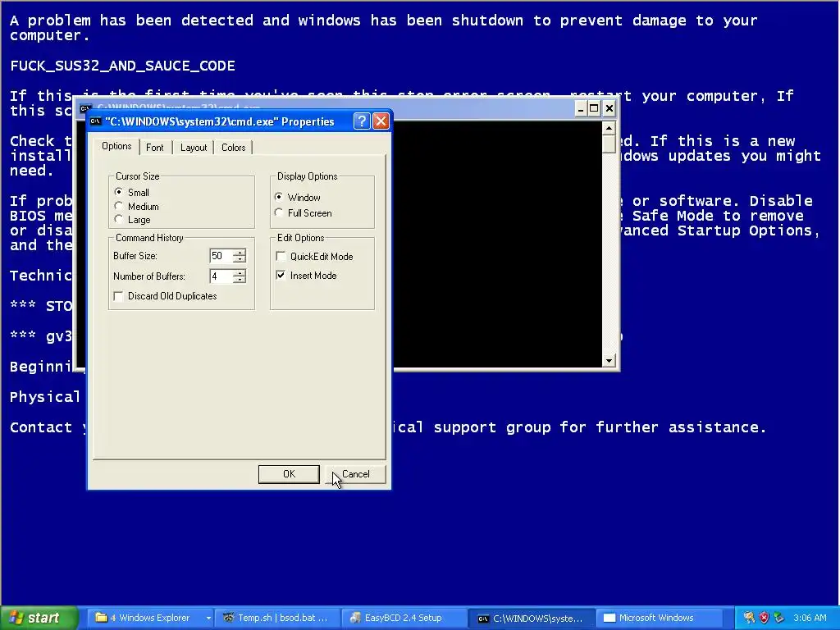Decrease Buffer Size with down arrow
840x630 pixels.
[240, 259]
